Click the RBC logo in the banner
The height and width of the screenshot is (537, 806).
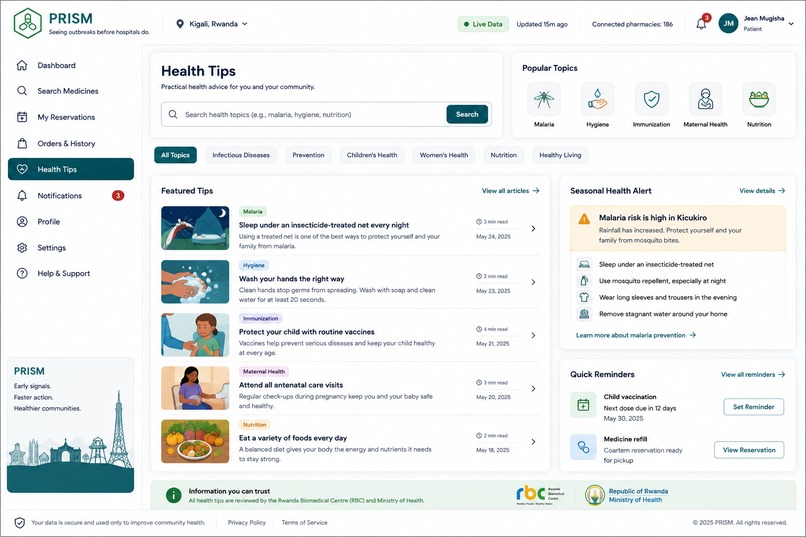[x=540, y=495]
